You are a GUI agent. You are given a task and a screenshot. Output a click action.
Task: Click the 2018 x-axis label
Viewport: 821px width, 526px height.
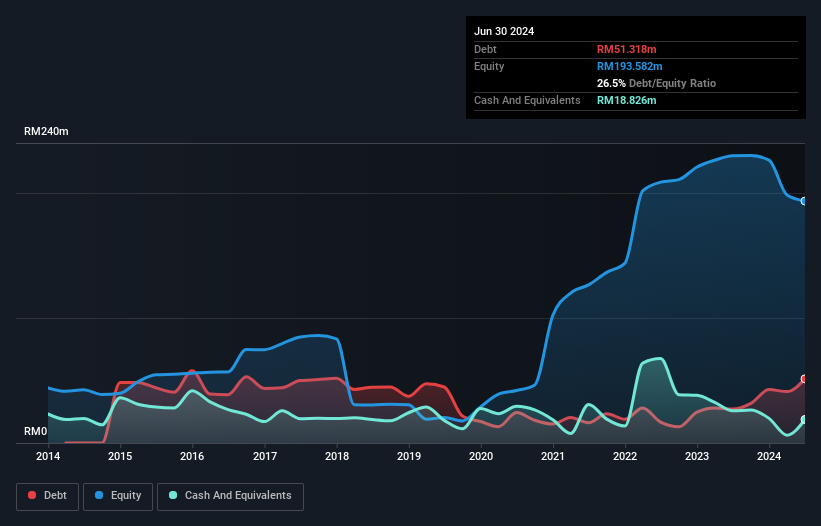[x=337, y=456]
